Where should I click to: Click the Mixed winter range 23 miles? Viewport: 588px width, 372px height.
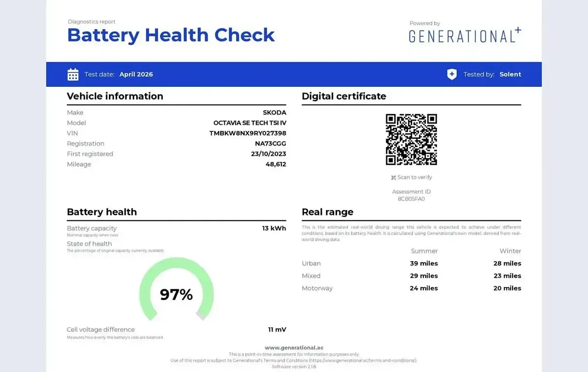(x=507, y=276)
